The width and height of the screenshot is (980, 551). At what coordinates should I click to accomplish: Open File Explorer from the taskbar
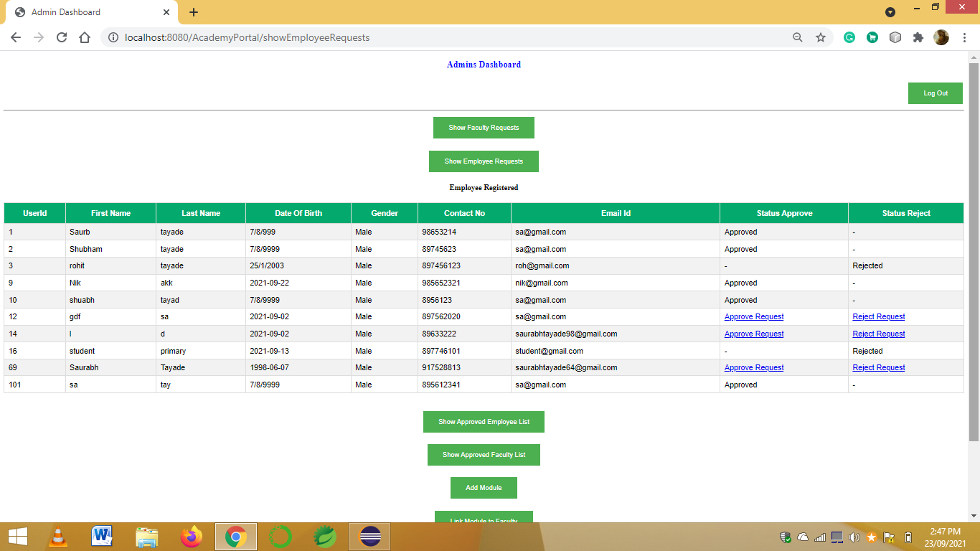tap(147, 536)
